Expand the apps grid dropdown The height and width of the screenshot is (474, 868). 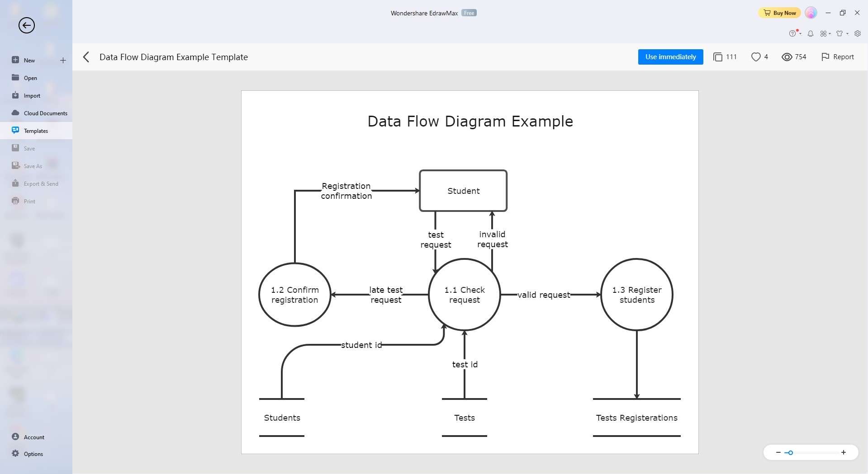tap(825, 33)
